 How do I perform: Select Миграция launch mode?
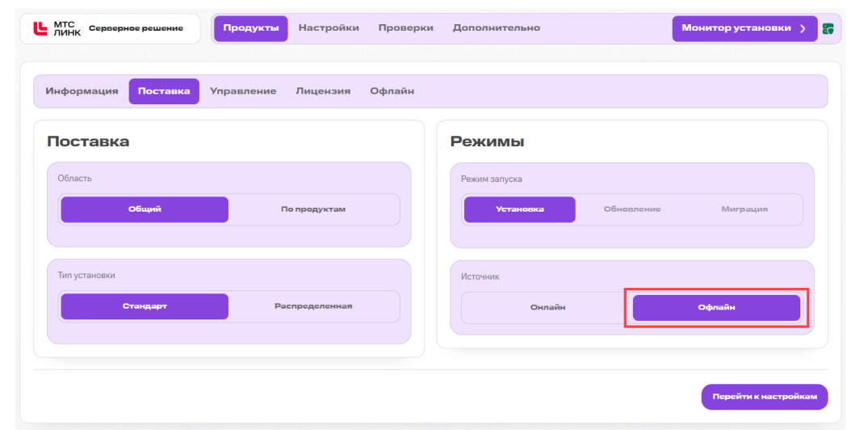coord(744,209)
